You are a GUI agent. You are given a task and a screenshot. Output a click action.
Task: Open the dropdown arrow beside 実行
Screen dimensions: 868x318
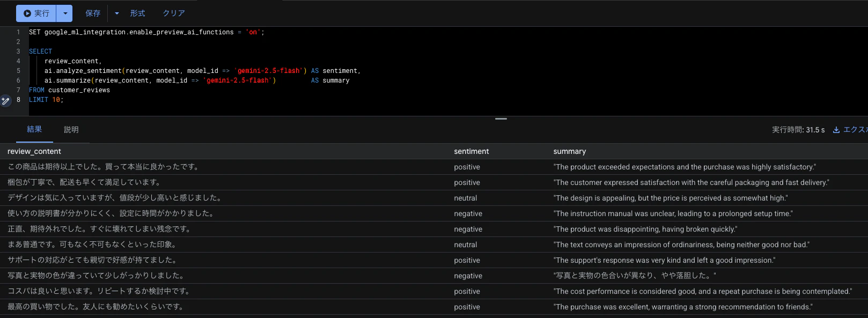tap(64, 13)
